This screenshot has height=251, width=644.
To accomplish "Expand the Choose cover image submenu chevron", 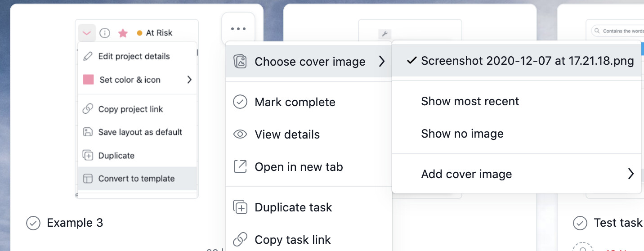I will pyautogui.click(x=382, y=61).
